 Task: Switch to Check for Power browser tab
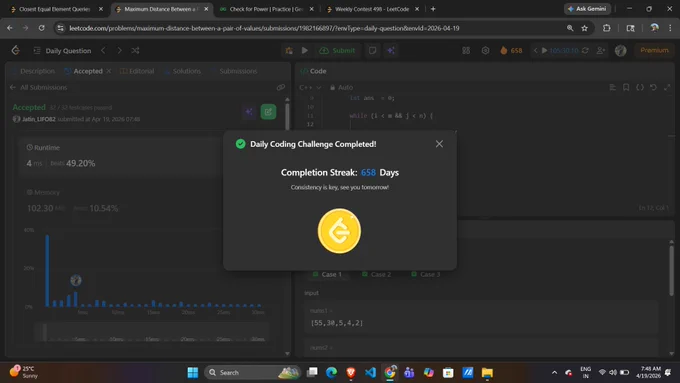266,9
